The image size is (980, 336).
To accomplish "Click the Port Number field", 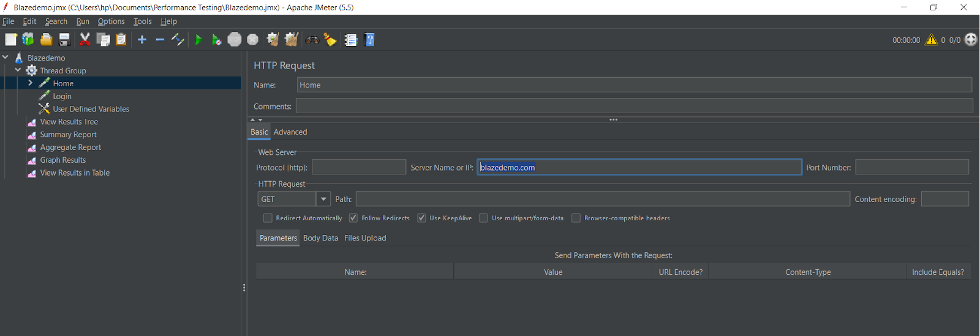I will coord(912,167).
